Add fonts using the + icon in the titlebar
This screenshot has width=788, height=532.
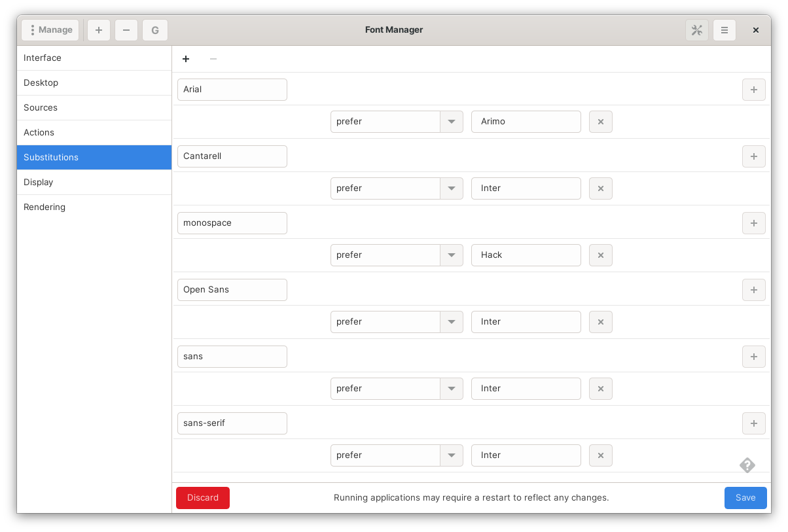click(x=98, y=29)
